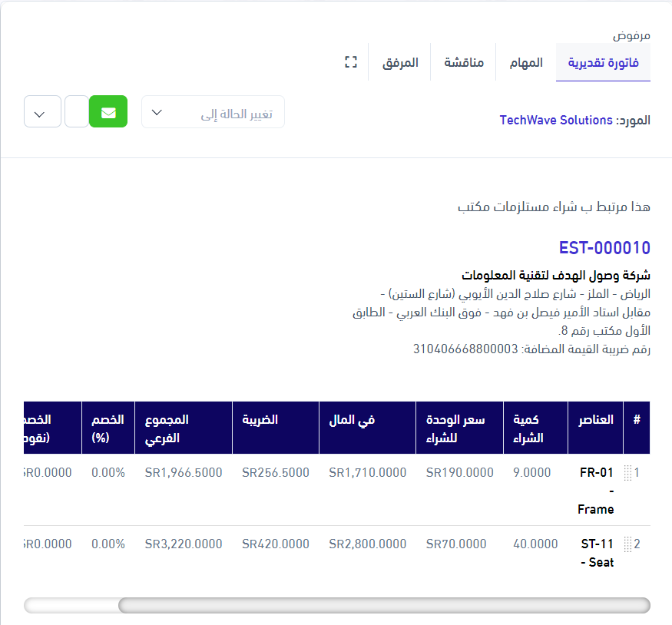Click the EST-000010 estimate number link
This screenshot has width=672, height=625.
604,248
